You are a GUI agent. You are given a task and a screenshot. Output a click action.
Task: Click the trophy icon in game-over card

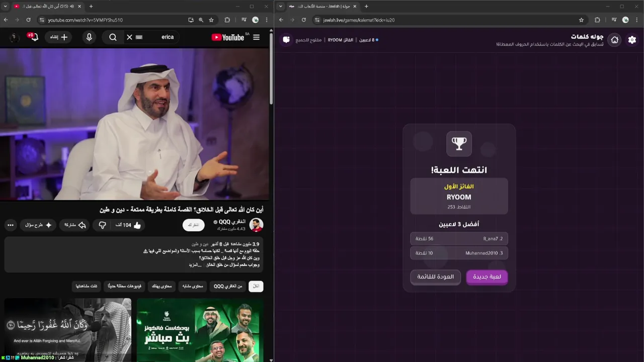pos(459,144)
